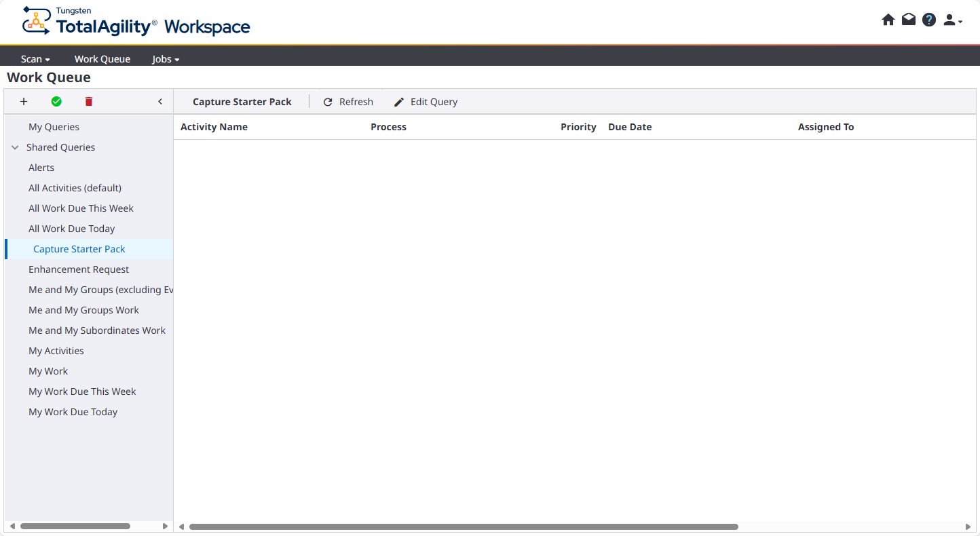Collapse the query panel with left chevron
This screenshot has width=980, height=536.
pyautogui.click(x=160, y=102)
